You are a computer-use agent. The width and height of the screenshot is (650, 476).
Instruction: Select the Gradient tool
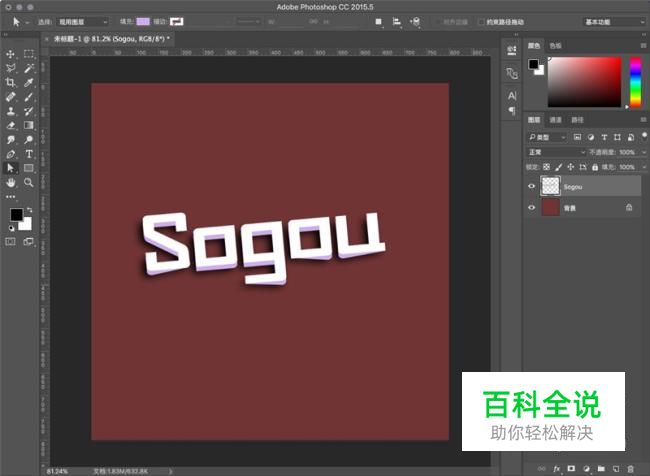[x=29, y=125]
